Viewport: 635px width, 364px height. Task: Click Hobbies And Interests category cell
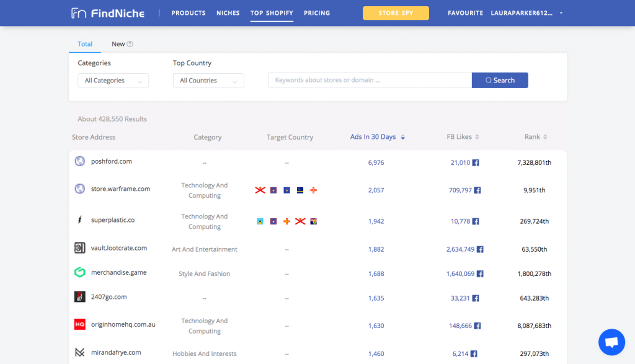click(x=204, y=354)
